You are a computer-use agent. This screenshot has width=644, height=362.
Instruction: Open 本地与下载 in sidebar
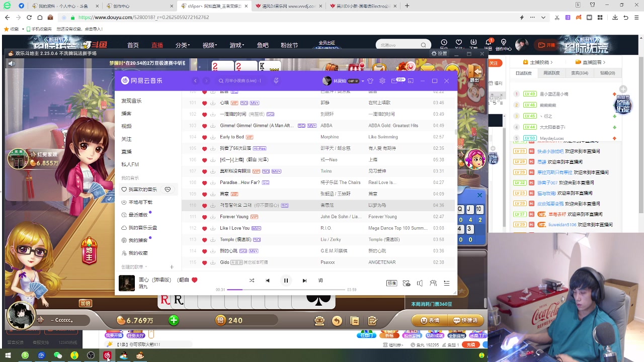pyautogui.click(x=137, y=202)
